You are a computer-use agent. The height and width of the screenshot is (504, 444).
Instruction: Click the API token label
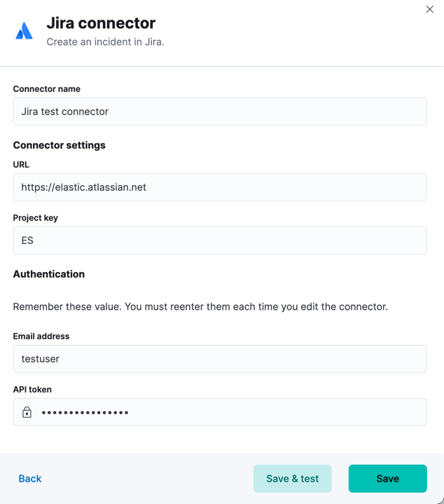tap(32, 390)
